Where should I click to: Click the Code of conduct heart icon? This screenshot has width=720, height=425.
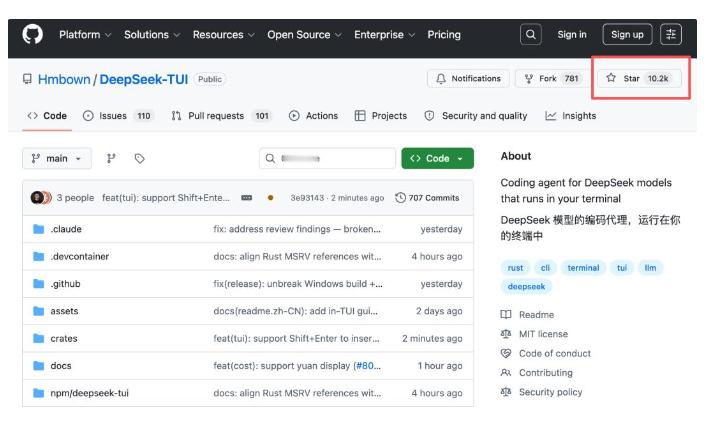(x=506, y=353)
